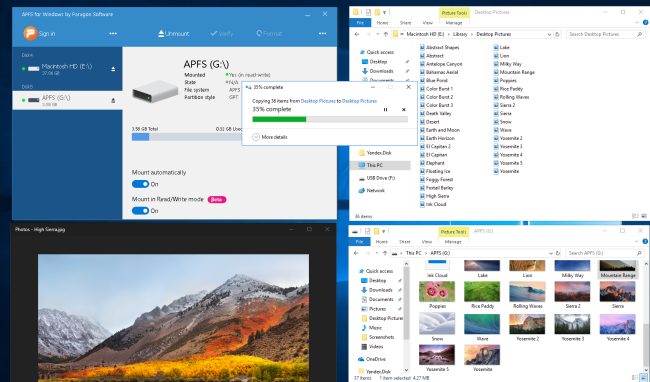The height and width of the screenshot is (382, 650).
Task: Click the Search Desktop Pictures field
Action: point(605,34)
